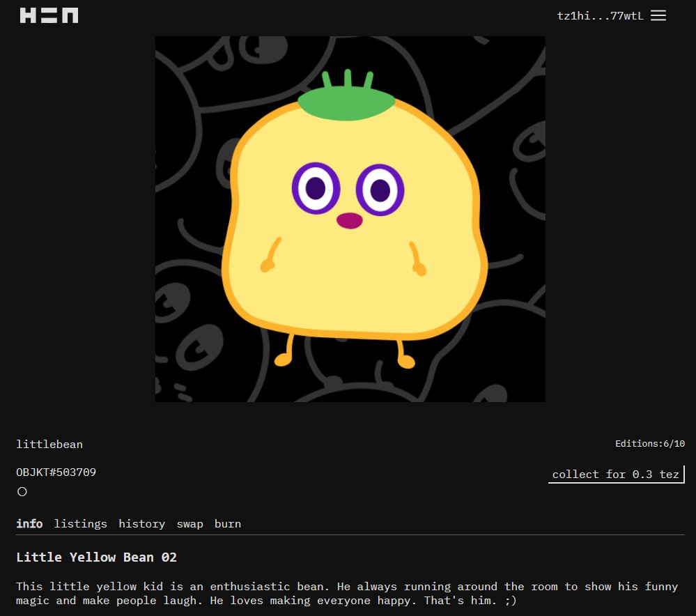The height and width of the screenshot is (616, 696).
Task: Select the Little Yellow Bean 02 title
Action: point(98,557)
